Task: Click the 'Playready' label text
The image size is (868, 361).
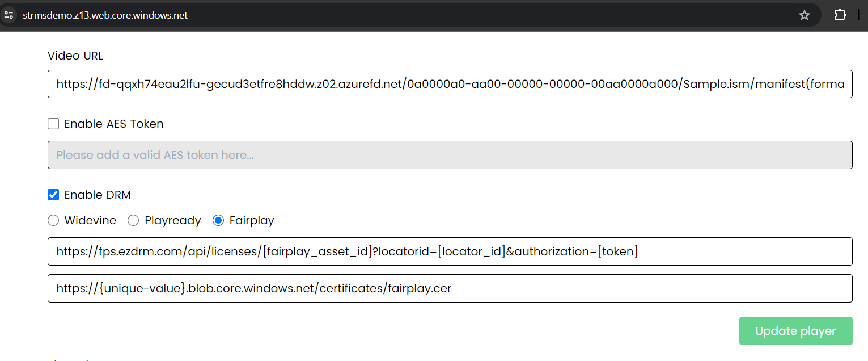Action: [173, 220]
